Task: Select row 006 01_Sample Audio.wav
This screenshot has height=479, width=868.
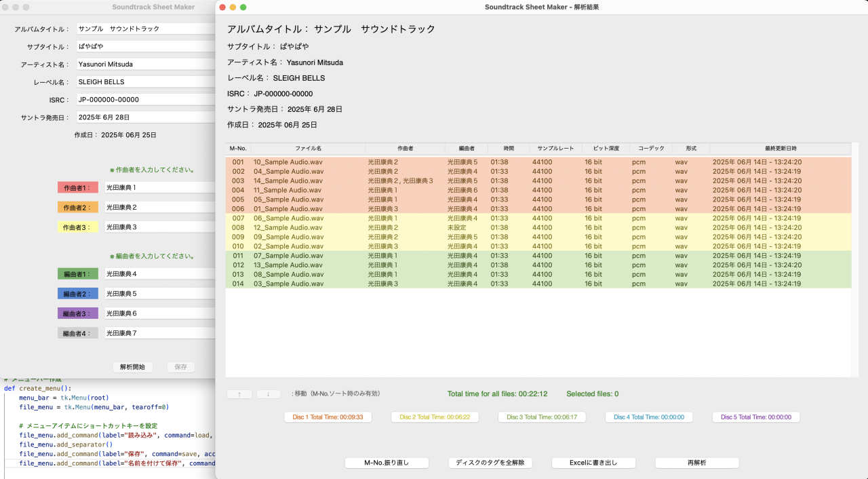Action: point(538,209)
